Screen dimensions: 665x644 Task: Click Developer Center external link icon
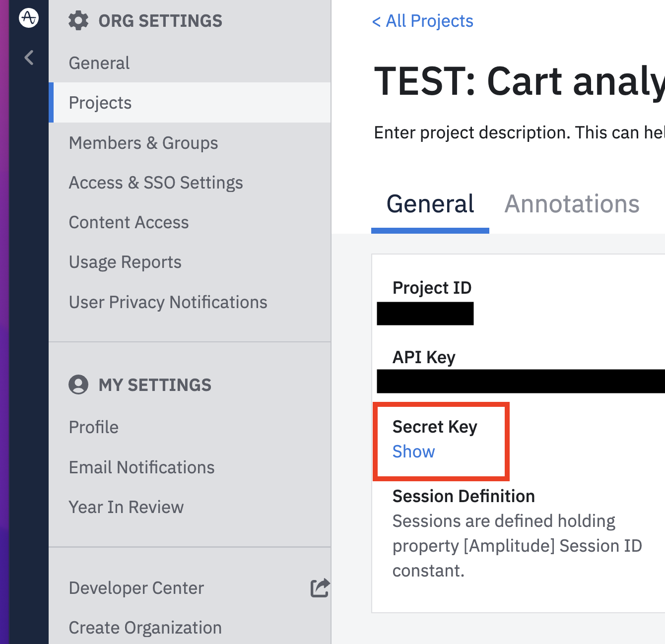point(320,588)
